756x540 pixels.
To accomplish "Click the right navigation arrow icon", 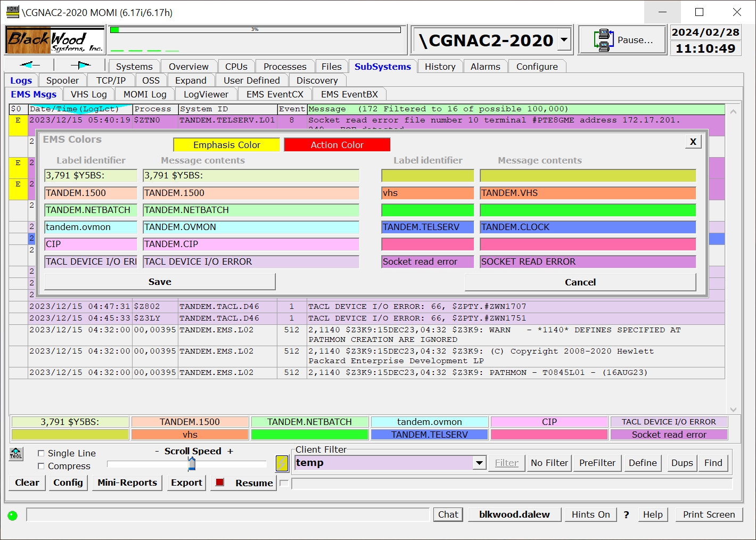I will click(80, 65).
